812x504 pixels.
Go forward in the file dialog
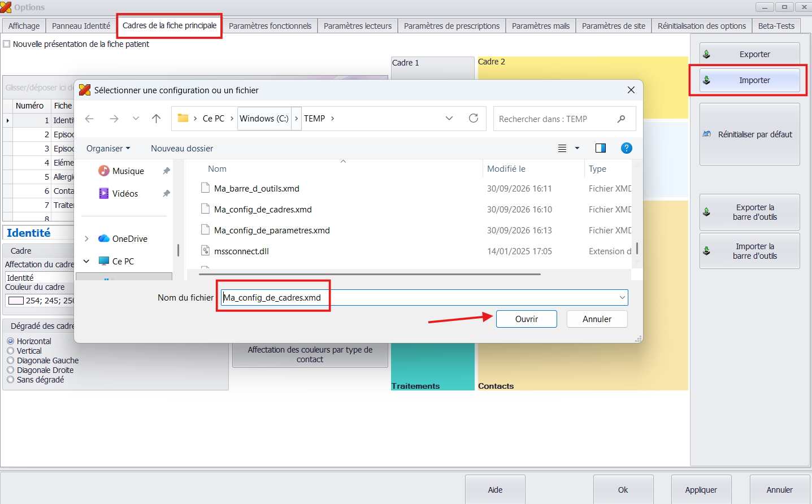point(114,119)
